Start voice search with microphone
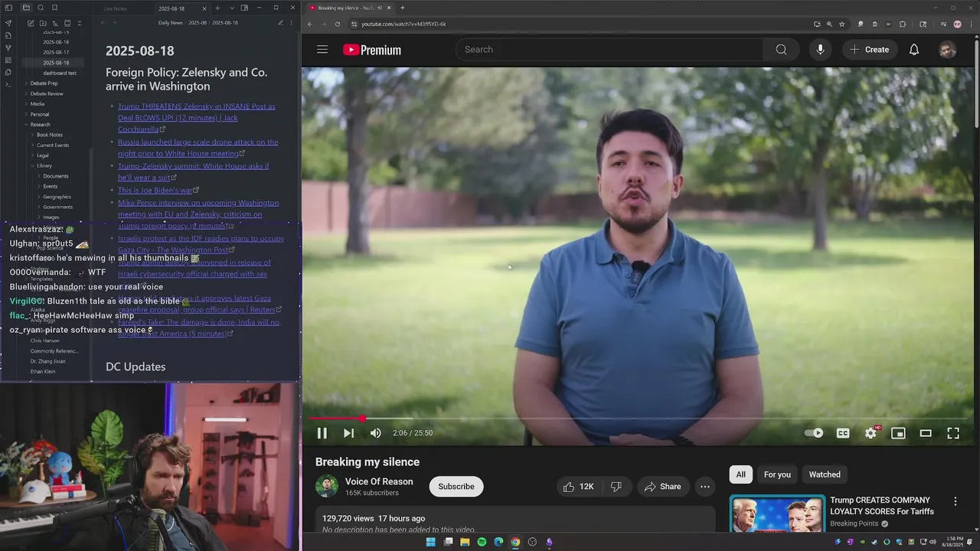This screenshot has width=980, height=551. [x=820, y=50]
